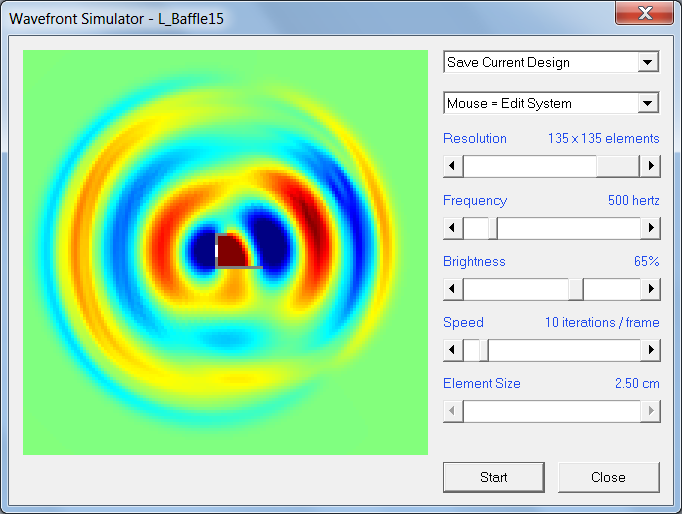The height and width of the screenshot is (514, 682).
Task: Click the Element Size scrollbar track
Action: [552, 411]
